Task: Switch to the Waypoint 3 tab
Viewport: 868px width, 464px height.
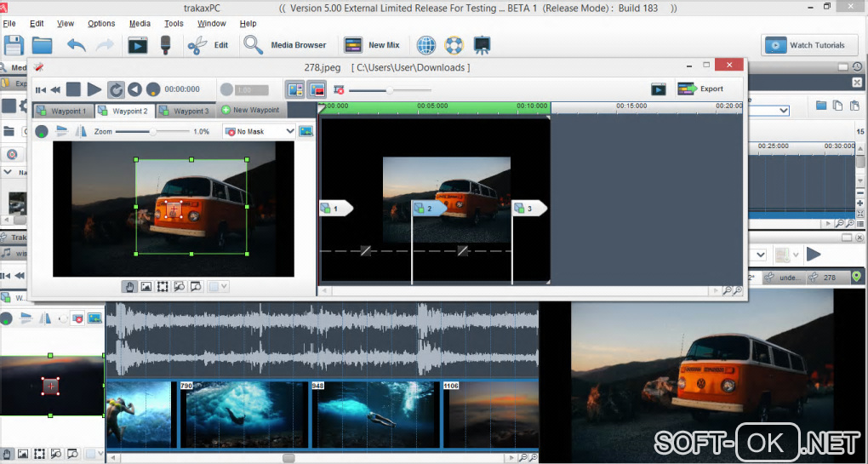Action: (x=186, y=111)
